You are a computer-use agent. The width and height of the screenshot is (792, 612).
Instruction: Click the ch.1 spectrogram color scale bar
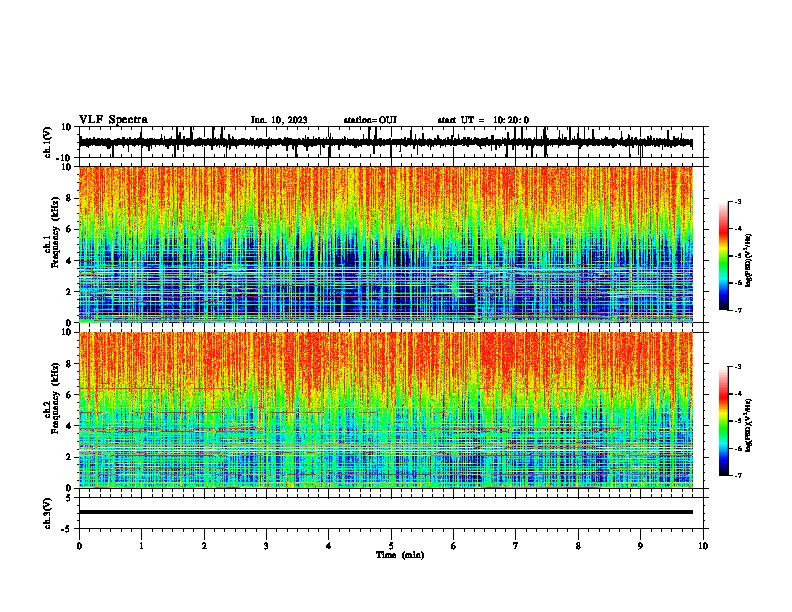pos(724,256)
